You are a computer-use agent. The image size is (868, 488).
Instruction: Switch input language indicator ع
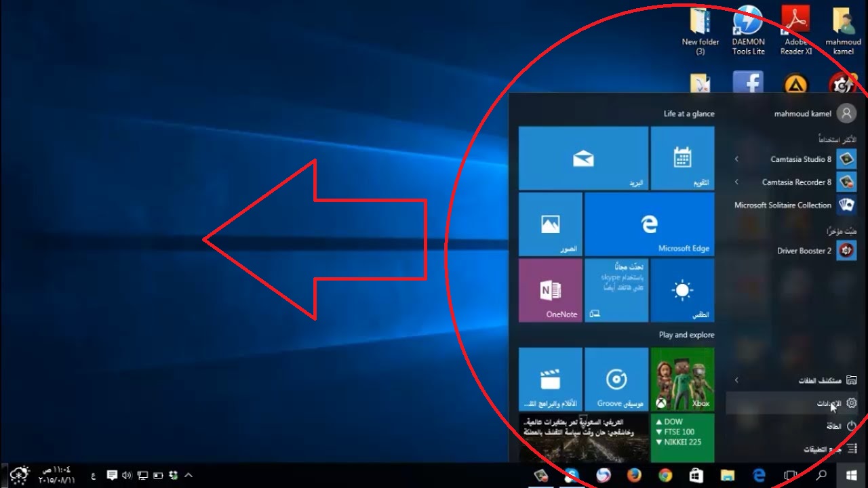click(93, 476)
